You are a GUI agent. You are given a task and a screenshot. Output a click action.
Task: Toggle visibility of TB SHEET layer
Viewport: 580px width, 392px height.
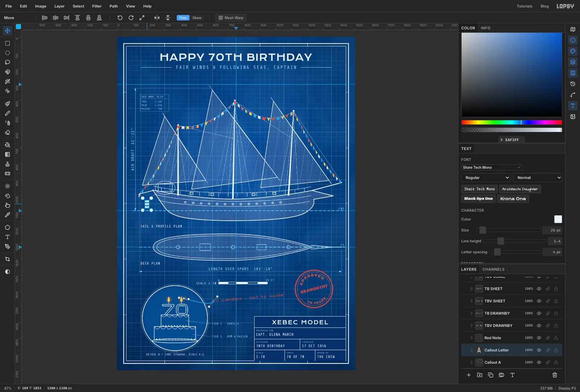point(539,289)
